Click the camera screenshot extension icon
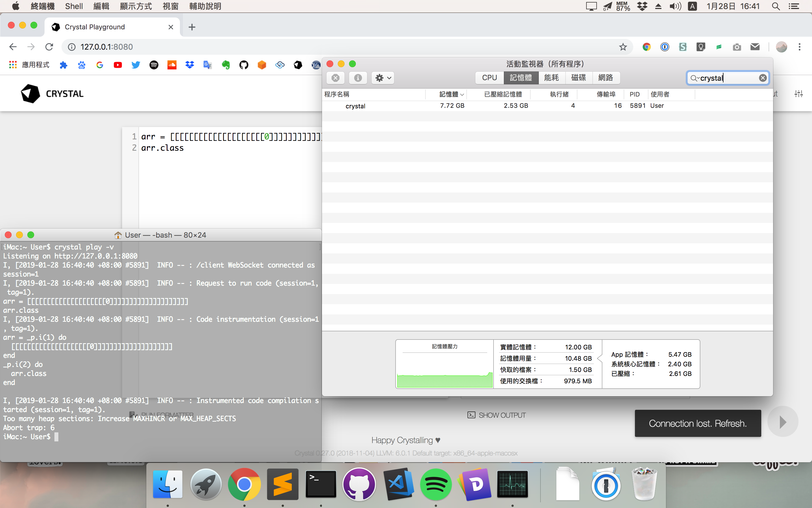812x508 pixels. pos(737,47)
